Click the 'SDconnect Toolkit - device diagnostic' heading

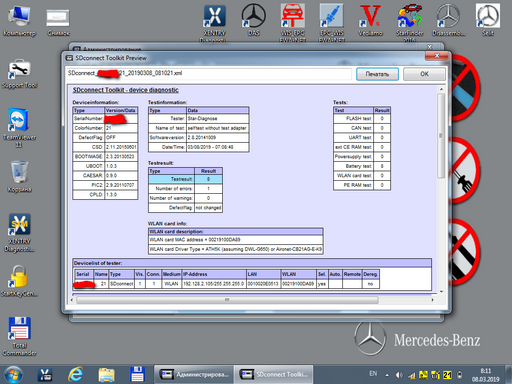click(126, 90)
